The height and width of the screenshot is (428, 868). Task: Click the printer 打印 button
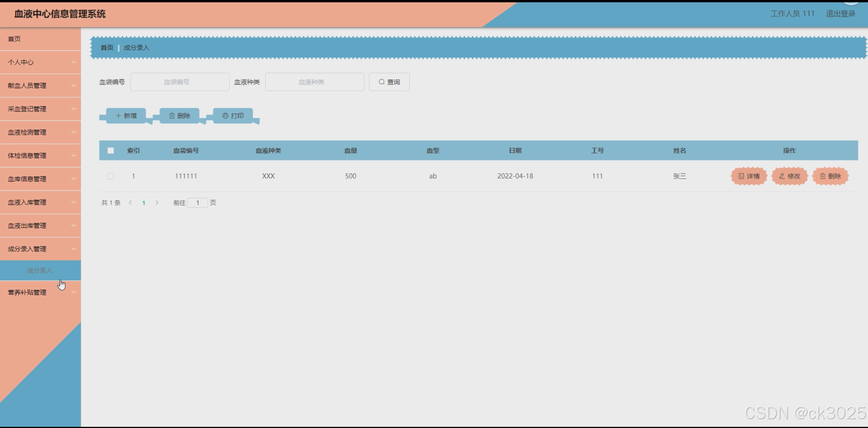(x=233, y=116)
